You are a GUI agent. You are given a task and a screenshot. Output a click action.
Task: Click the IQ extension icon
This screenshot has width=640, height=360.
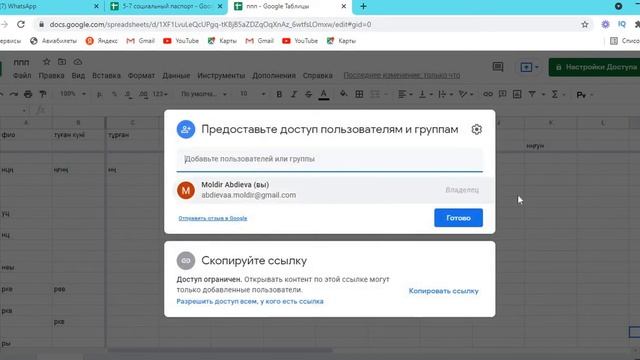pos(622,24)
